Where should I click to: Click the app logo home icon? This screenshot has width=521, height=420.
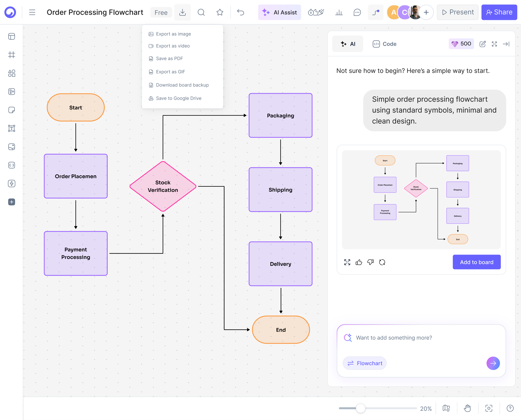click(x=10, y=12)
